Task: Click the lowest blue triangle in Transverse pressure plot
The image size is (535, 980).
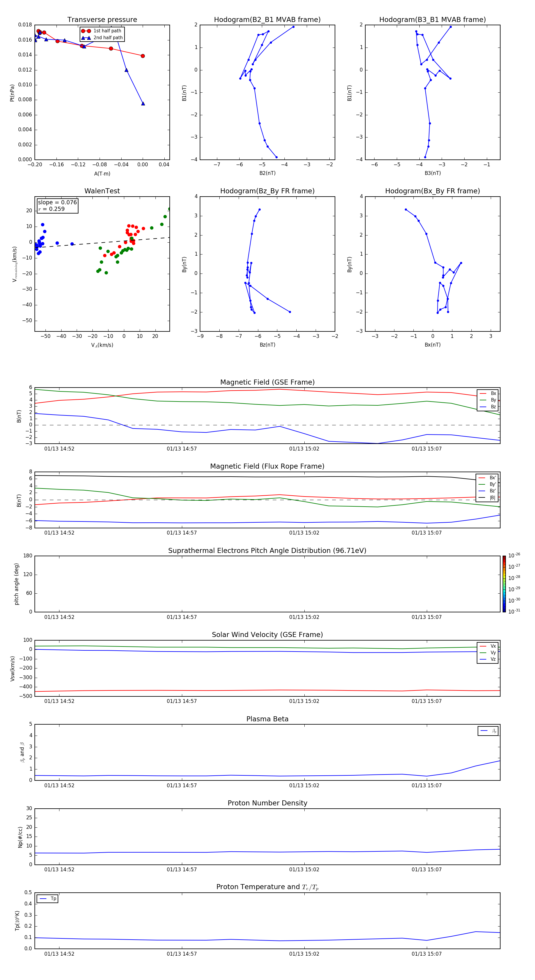Action: coord(143,103)
